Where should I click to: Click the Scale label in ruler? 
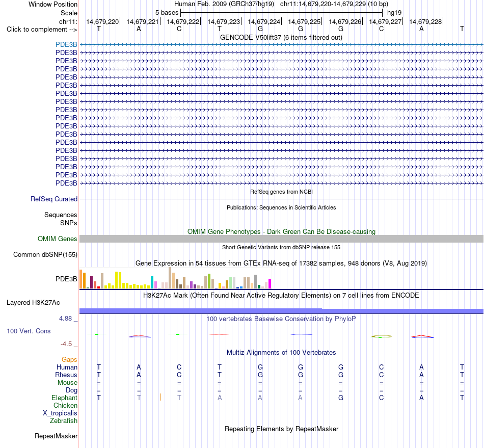[x=69, y=13]
